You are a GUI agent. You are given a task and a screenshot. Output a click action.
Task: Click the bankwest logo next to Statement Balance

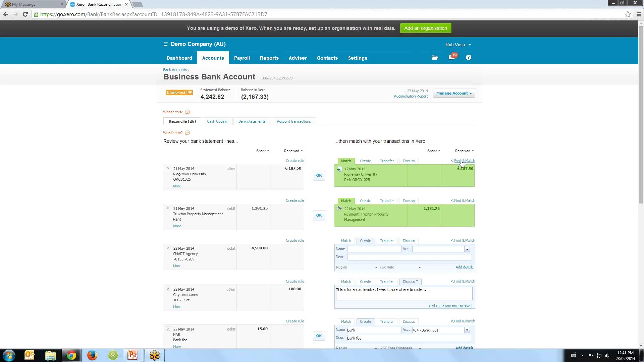179,93
